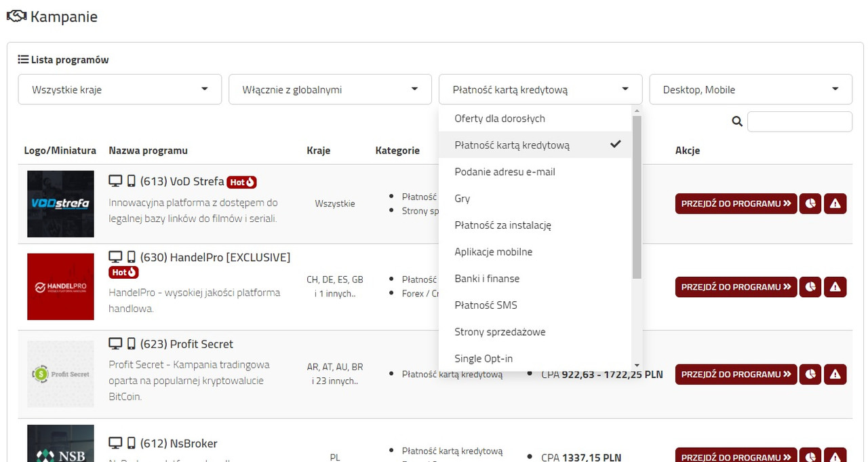Sort by Kraje column header
The width and height of the screenshot is (868, 462).
(x=319, y=151)
